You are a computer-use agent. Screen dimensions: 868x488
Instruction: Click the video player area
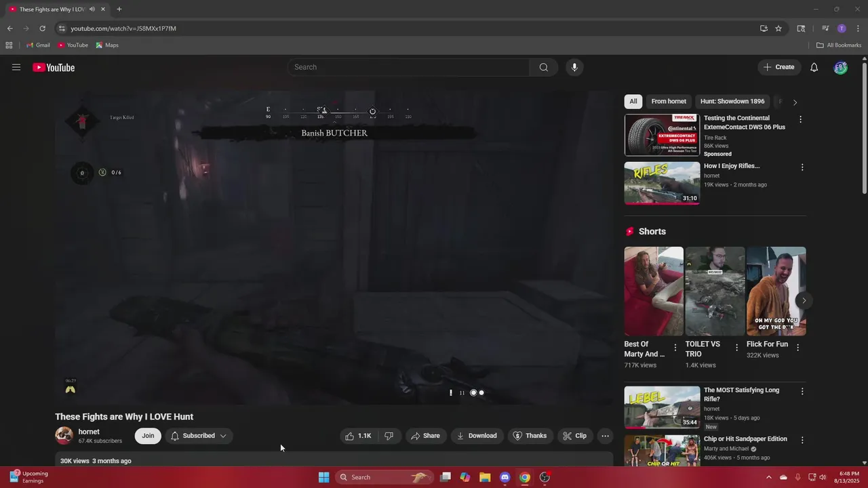334,248
